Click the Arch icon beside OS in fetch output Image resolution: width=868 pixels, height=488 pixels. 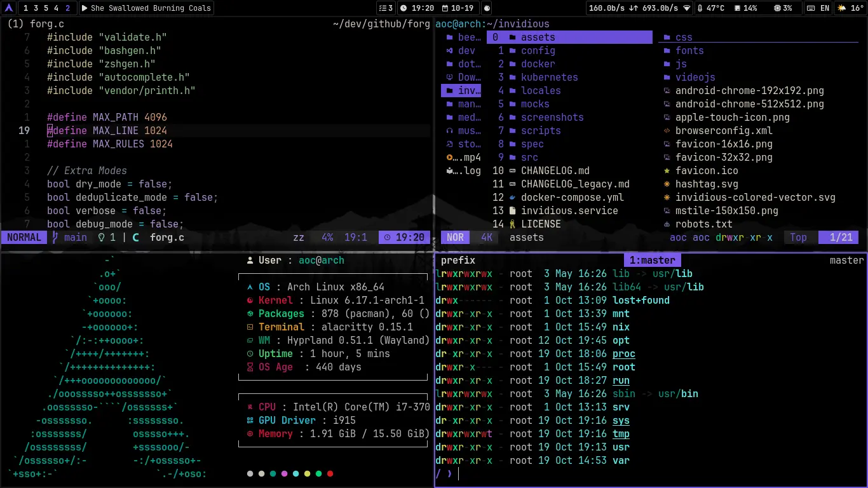[250, 287]
